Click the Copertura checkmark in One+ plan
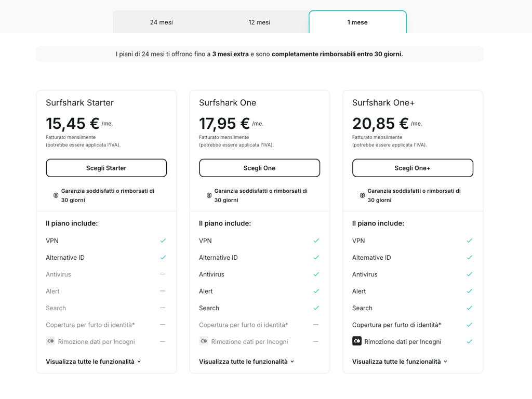The image size is (532, 399). click(x=469, y=325)
